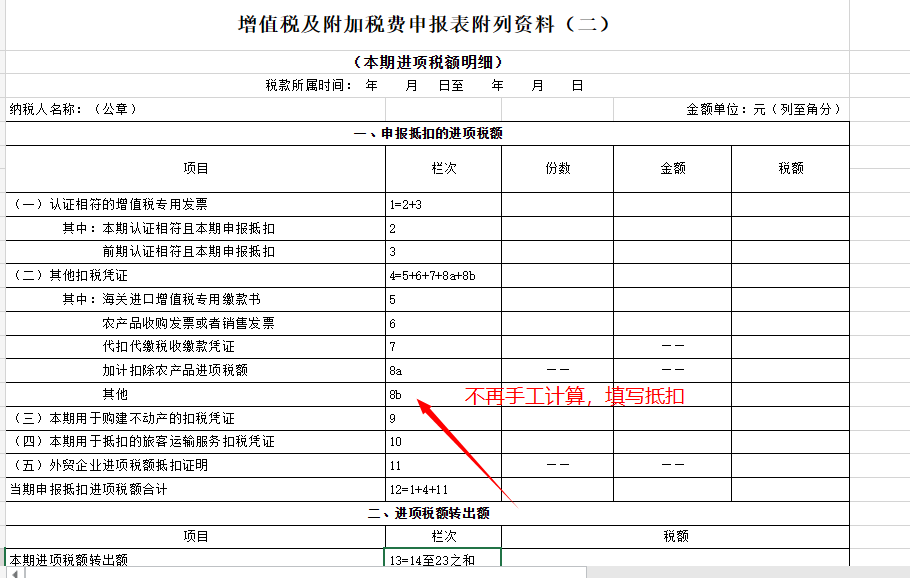The width and height of the screenshot is (910, 578).
Task: Select 本期进项税额转出额 cell
Action: click(196, 559)
